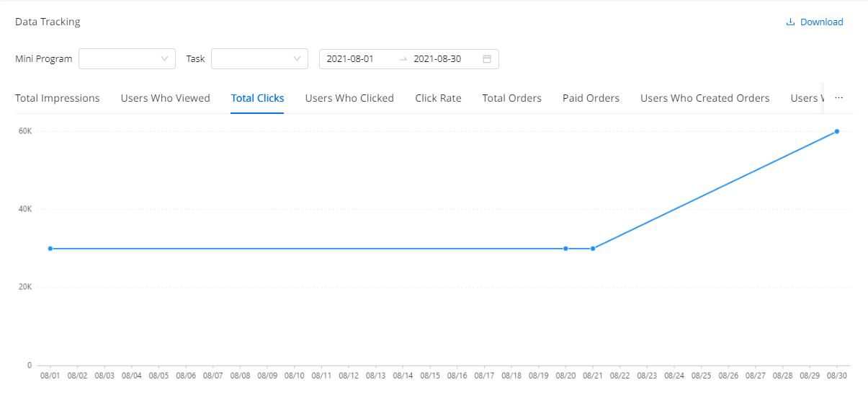The width and height of the screenshot is (868, 403).
Task: Show the Users Who Clicked tab
Action: click(x=349, y=98)
